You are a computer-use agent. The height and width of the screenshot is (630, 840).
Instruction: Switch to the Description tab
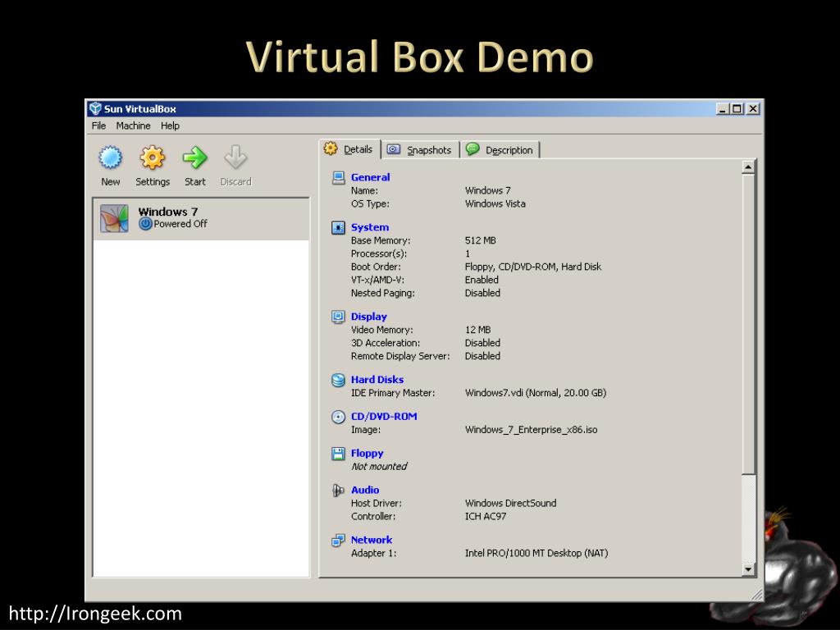[500, 150]
